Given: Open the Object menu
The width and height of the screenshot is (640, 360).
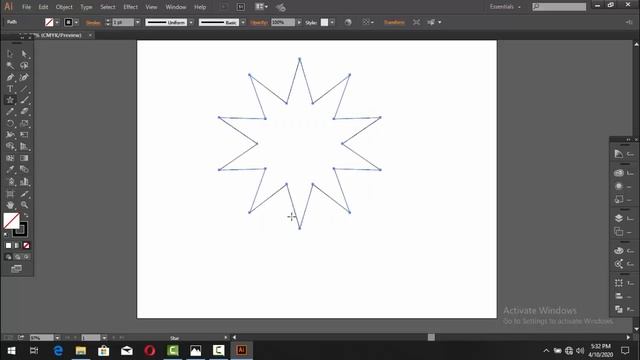Looking at the screenshot, I should pyautogui.click(x=64, y=7).
